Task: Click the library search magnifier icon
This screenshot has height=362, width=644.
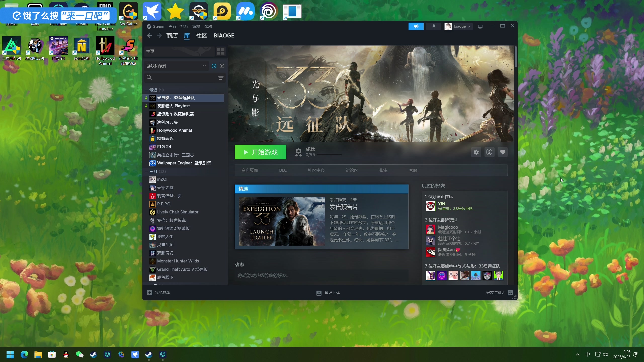Action: point(149,77)
